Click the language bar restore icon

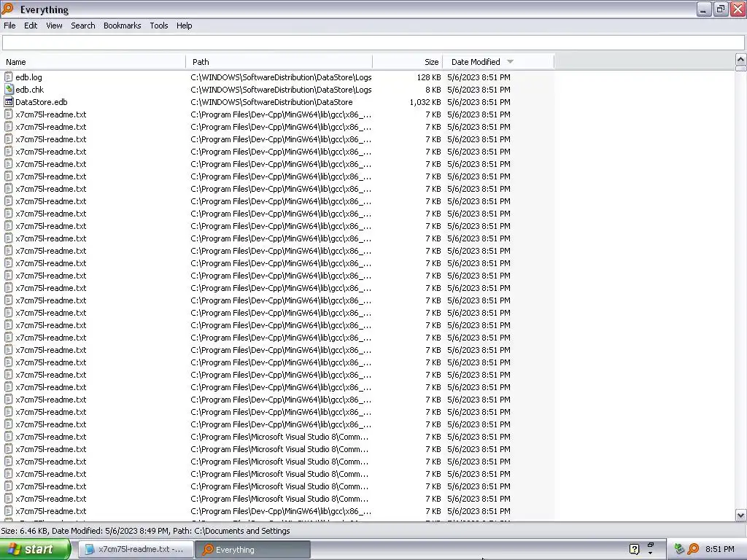pos(650,545)
